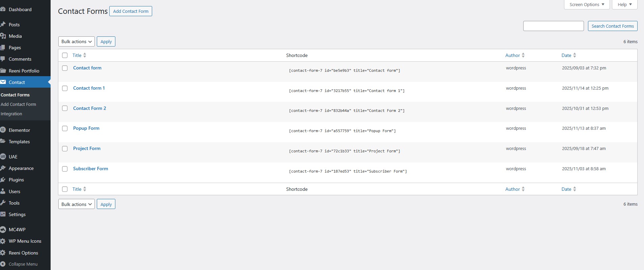Click the Collapse Menu arrow icon
This screenshot has height=270, width=644.
[3, 264]
